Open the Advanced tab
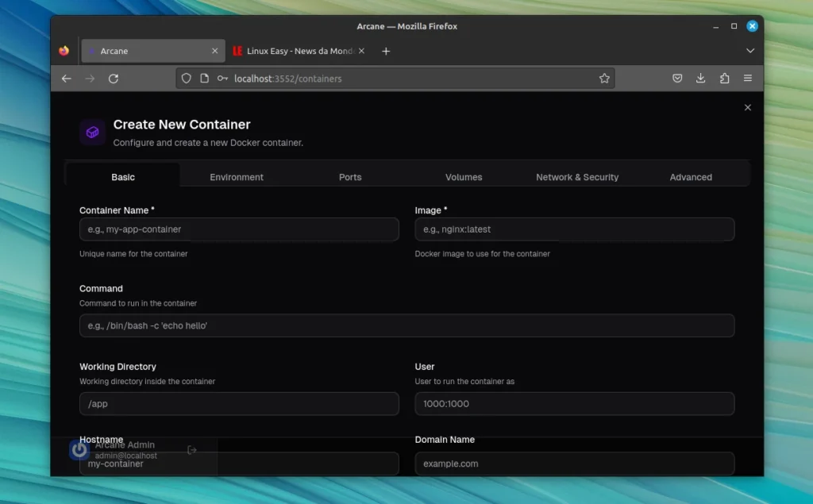The image size is (813, 504). pyautogui.click(x=691, y=177)
